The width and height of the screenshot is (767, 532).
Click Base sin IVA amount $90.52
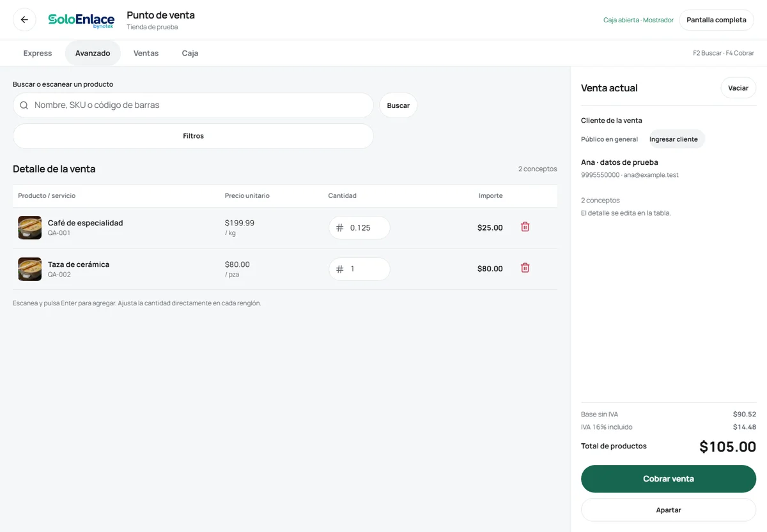click(745, 414)
